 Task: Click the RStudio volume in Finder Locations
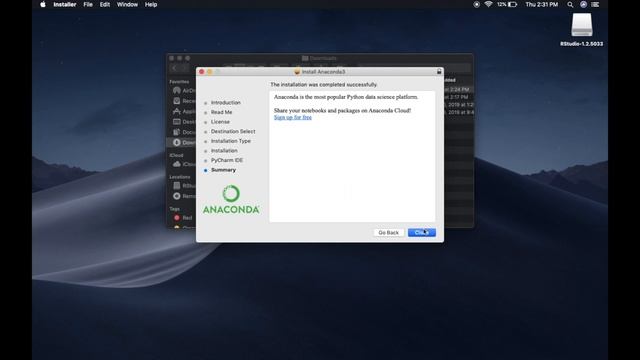184,186
